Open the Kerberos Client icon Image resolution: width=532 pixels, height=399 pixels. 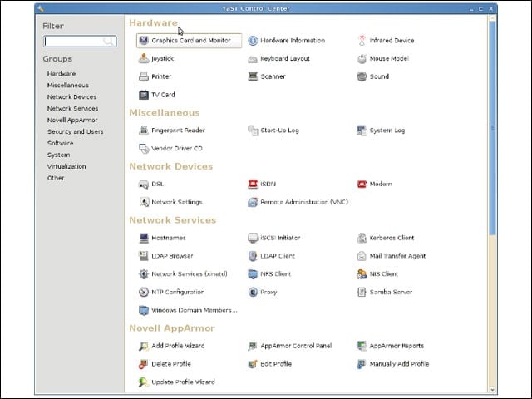coord(362,238)
